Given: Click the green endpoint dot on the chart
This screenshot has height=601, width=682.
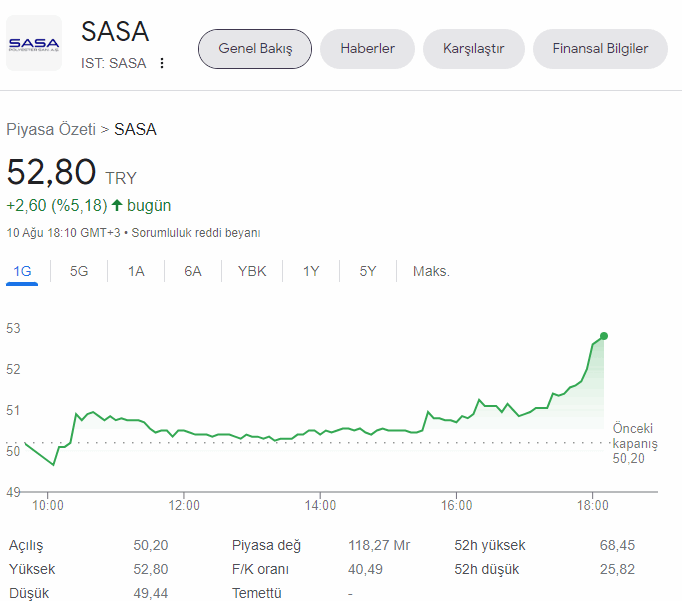Looking at the screenshot, I should pyautogui.click(x=604, y=336).
